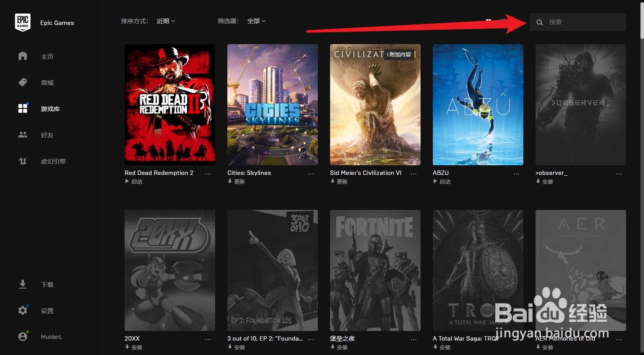
Task: Open the 3 out of 10 cover art
Action: (272, 270)
